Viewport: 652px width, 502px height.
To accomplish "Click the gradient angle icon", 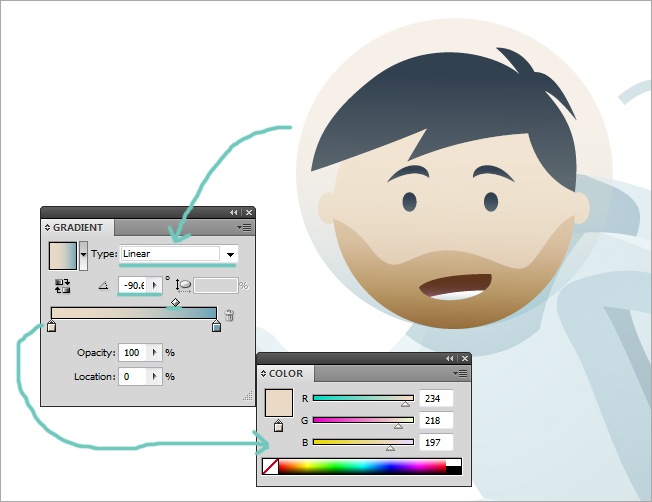I will [x=104, y=286].
